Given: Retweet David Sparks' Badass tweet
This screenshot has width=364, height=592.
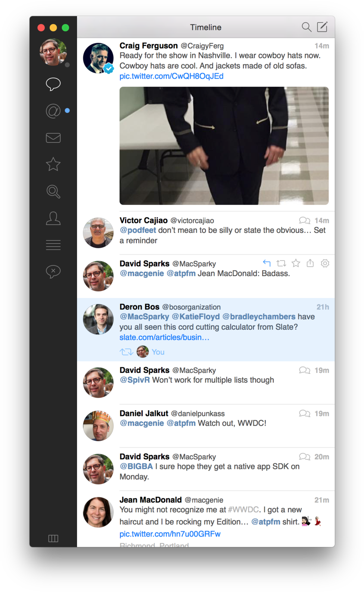Looking at the screenshot, I should (281, 263).
